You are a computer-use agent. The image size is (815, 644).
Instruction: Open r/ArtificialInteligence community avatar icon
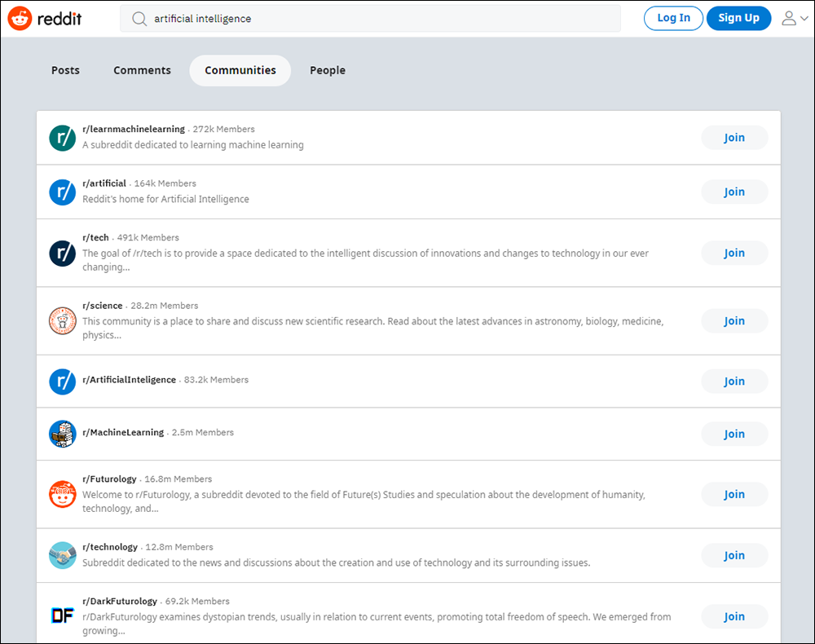coord(63,382)
